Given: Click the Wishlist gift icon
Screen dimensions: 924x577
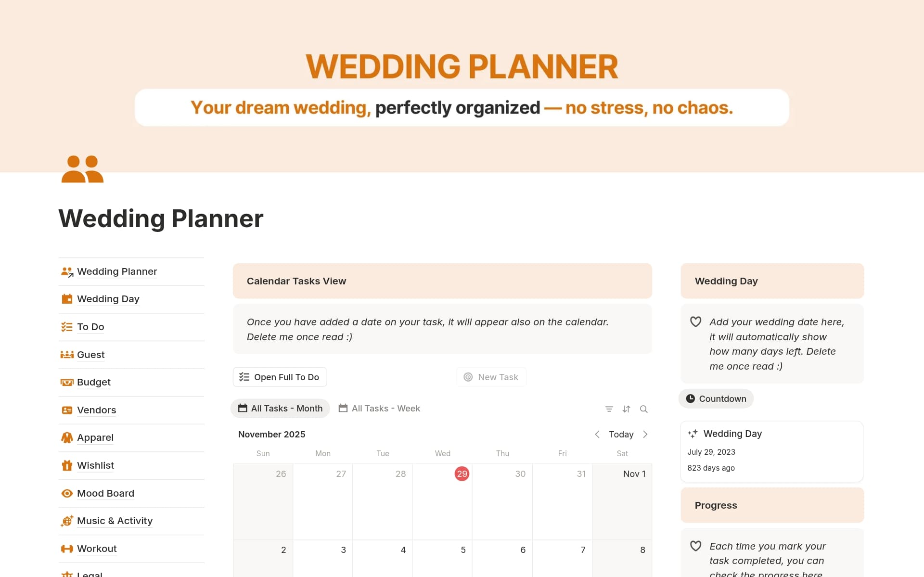Looking at the screenshot, I should pos(67,465).
